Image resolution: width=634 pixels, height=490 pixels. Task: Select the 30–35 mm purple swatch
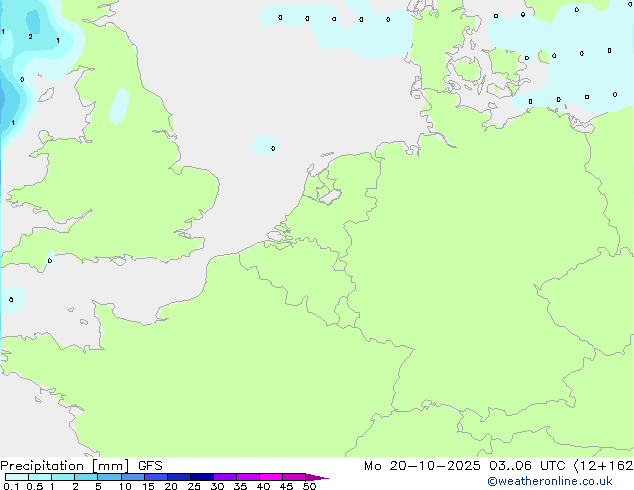[225, 477]
